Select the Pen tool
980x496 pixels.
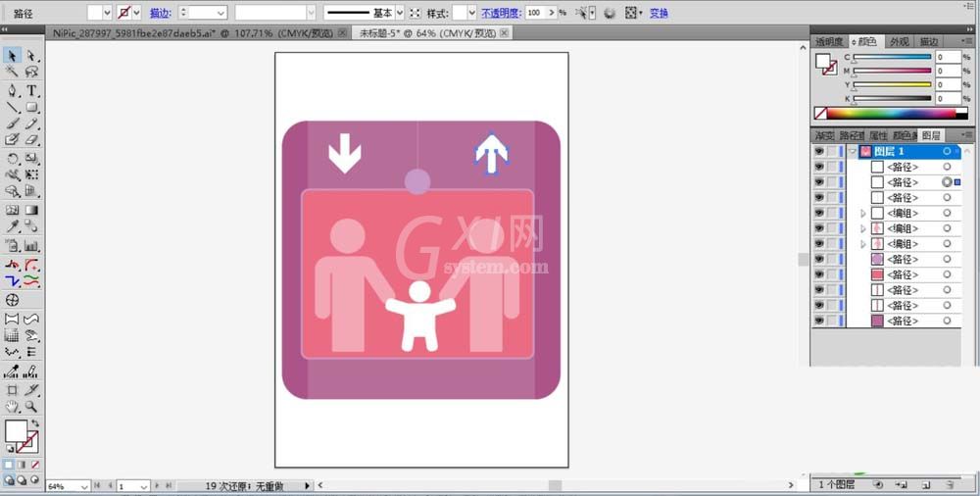tap(12, 91)
